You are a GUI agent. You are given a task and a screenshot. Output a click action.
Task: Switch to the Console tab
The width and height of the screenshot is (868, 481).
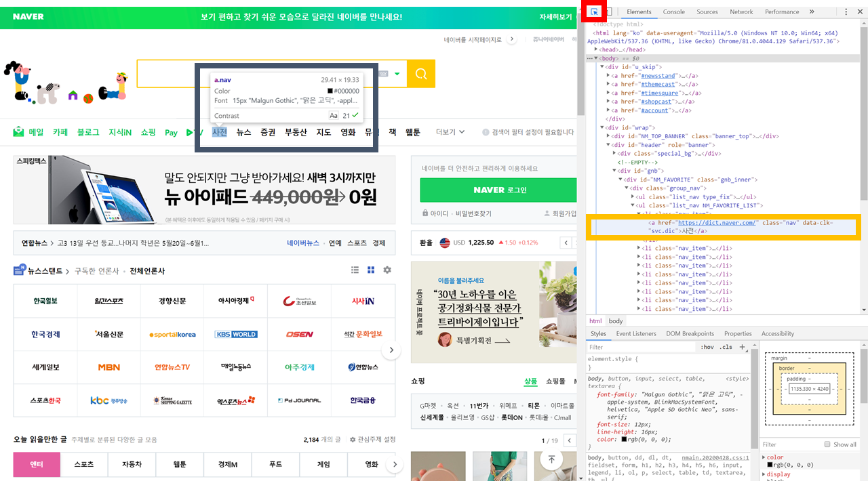(673, 12)
